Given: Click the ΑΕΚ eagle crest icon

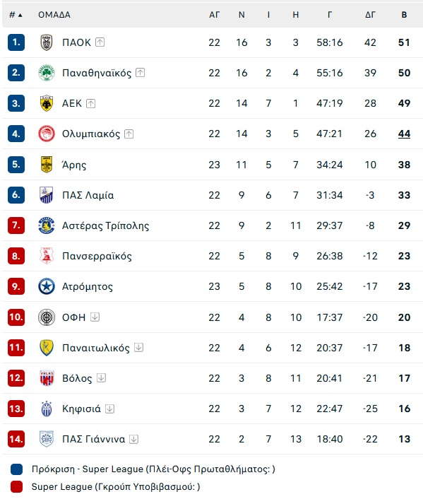Looking at the screenshot, I should pos(47,103).
